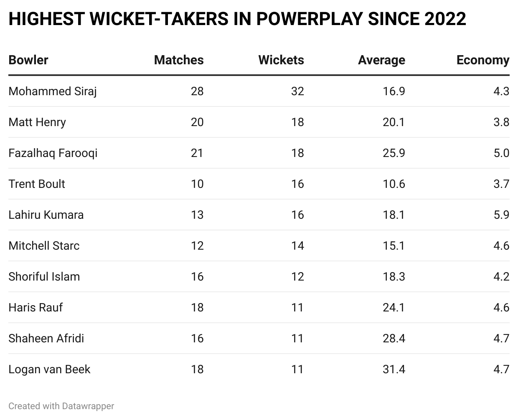
Task: Click Lahiru Kumara's economy value 5.9
Action: coord(501,215)
